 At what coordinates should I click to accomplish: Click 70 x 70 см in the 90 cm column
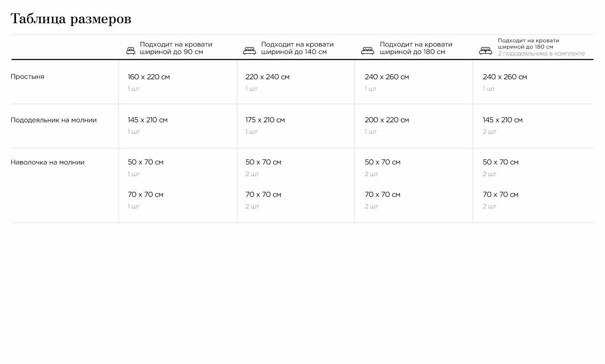146,195
